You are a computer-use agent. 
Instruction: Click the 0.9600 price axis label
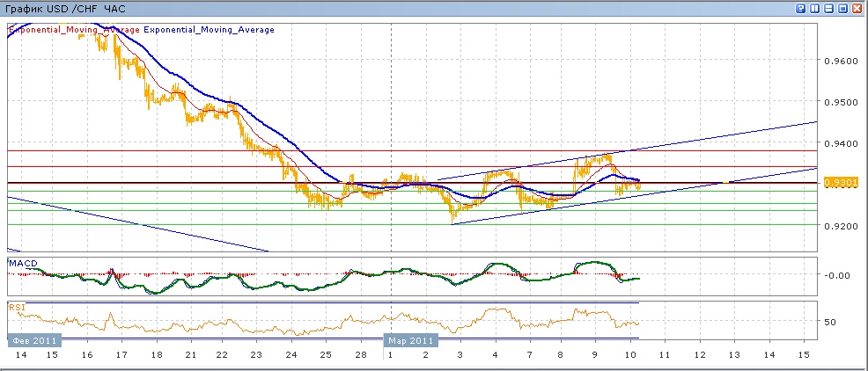pos(840,61)
